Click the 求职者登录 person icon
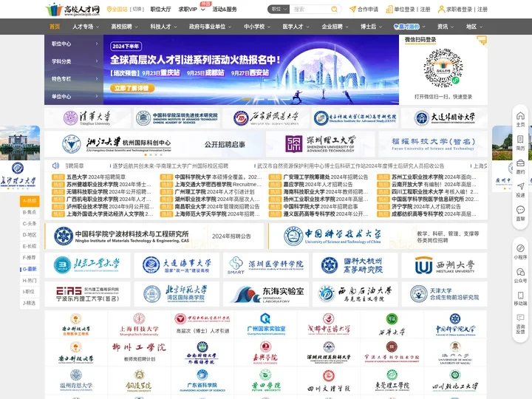Screen dimensions: 532x399 click(441, 9)
